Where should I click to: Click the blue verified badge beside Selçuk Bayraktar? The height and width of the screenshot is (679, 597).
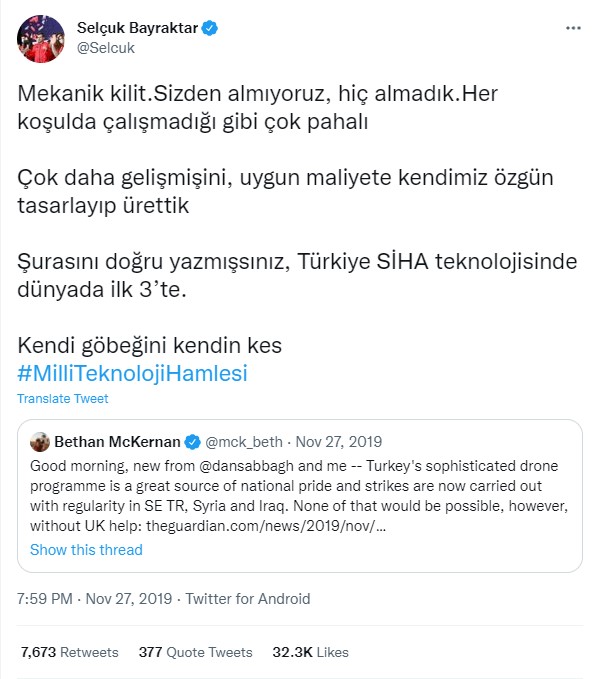click(210, 28)
